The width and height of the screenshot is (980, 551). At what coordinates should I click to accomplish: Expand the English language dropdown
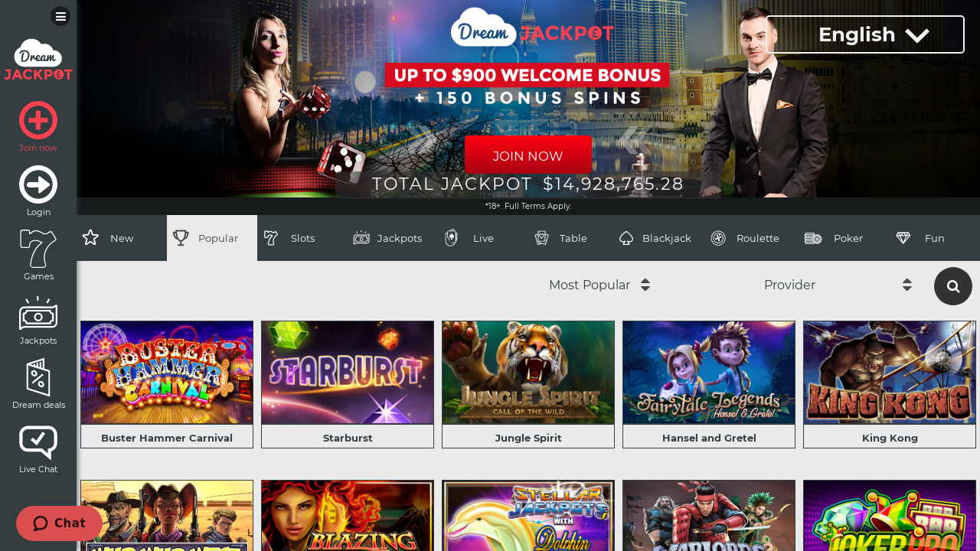[865, 34]
